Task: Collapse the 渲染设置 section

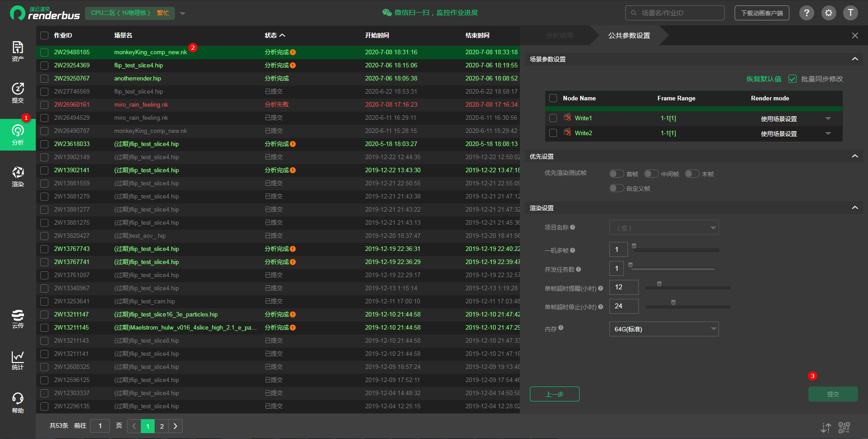Action: pos(855,208)
